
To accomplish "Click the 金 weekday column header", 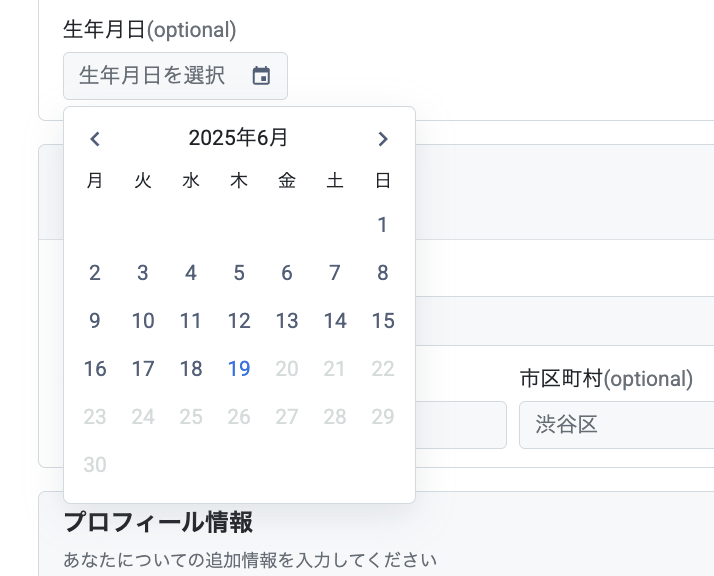I will coord(287,180).
